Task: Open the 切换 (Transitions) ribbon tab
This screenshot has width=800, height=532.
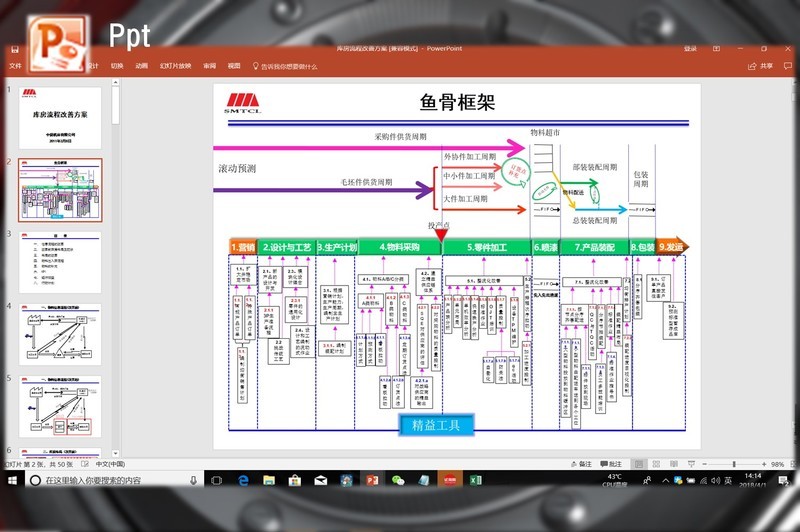Action: (x=117, y=66)
